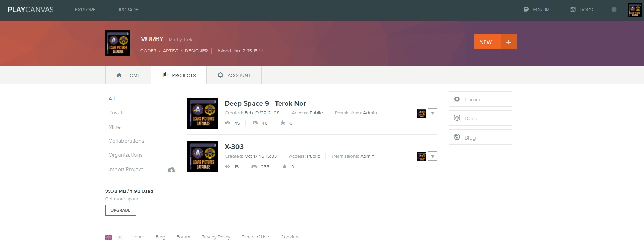Viewport: 644px width, 248px height.
Task: Click the 33.78 MB / 1 GB Used text
Action: point(129,191)
